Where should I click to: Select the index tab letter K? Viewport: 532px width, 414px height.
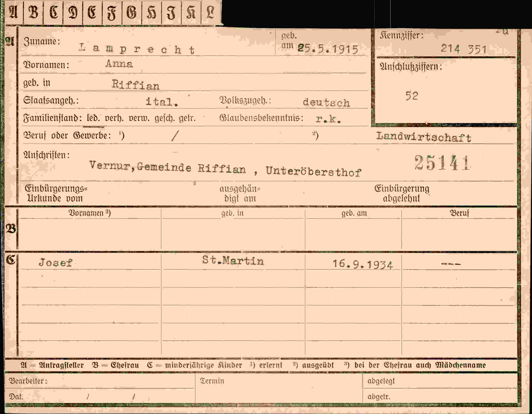[191, 12]
